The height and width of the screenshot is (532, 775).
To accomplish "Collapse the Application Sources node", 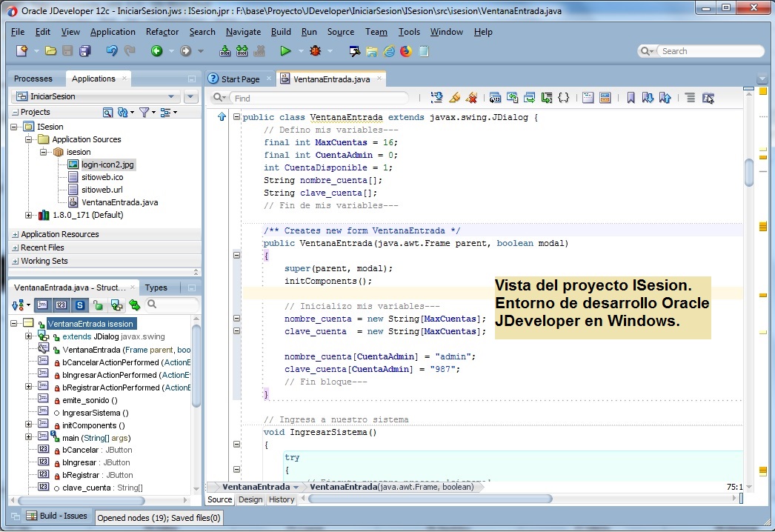I will pos(29,139).
